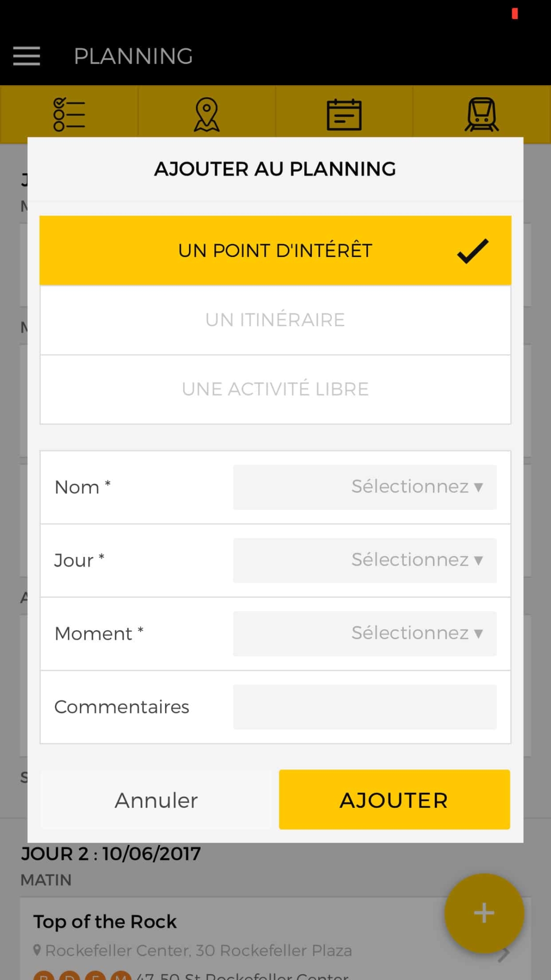Open the map pin location tab
The height and width of the screenshot is (980, 551).
pyautogui.click(x=207, y=114)
